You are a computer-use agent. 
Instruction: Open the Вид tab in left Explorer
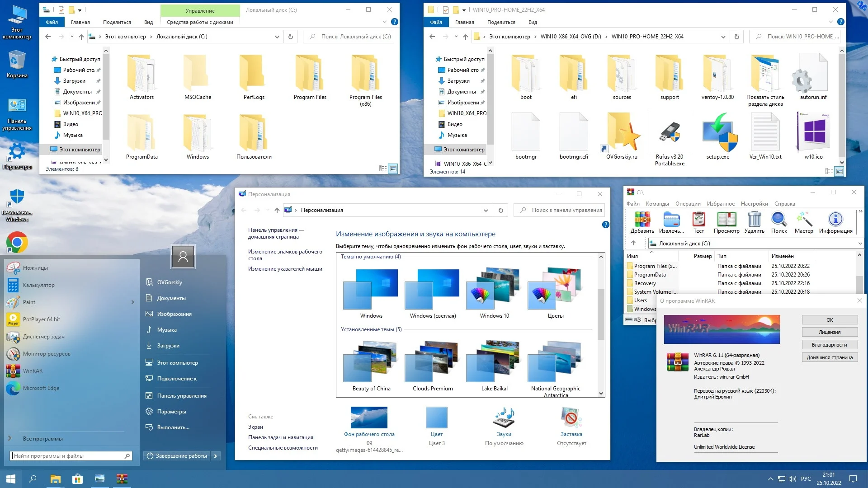(148, 22)
